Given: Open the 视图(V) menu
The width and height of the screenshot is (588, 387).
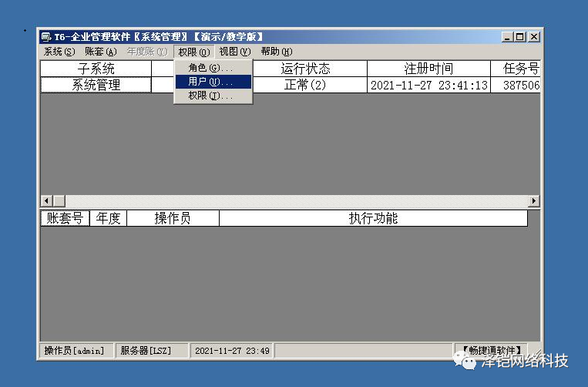Looking at the screenshot, I should click(x=235, y=52).
